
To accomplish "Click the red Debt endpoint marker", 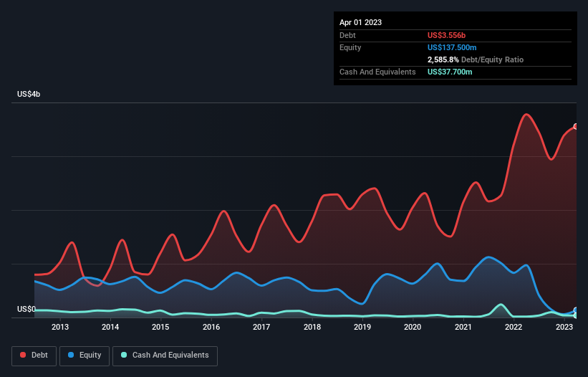I will pyautogui.click(x=576, y=127).
